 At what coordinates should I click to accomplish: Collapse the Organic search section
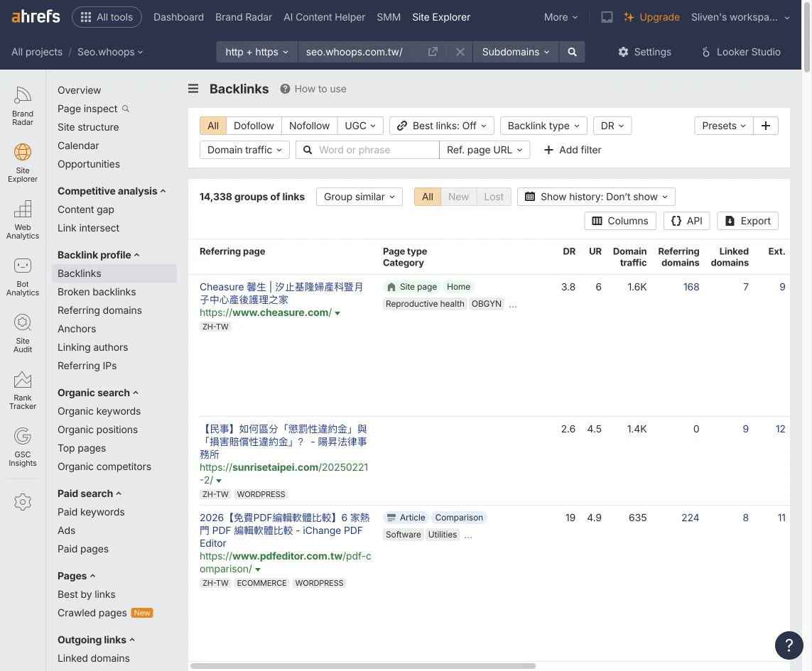[x=98, y=393]
